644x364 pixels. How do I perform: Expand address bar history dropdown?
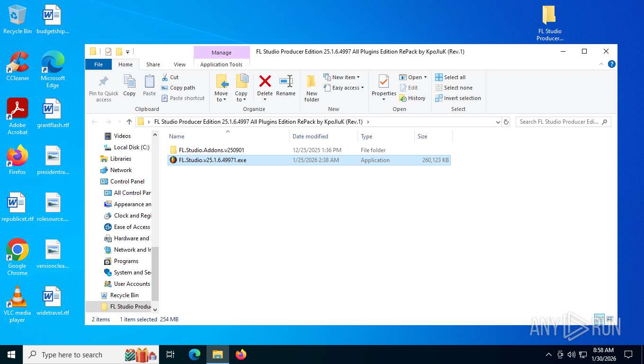(498, 122)
